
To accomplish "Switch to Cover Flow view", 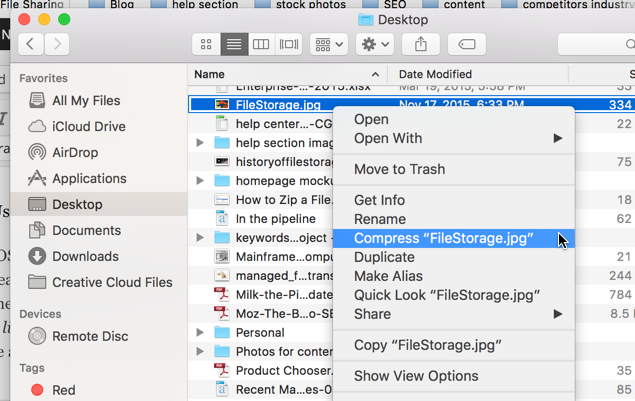I will [x=289, y=44].
